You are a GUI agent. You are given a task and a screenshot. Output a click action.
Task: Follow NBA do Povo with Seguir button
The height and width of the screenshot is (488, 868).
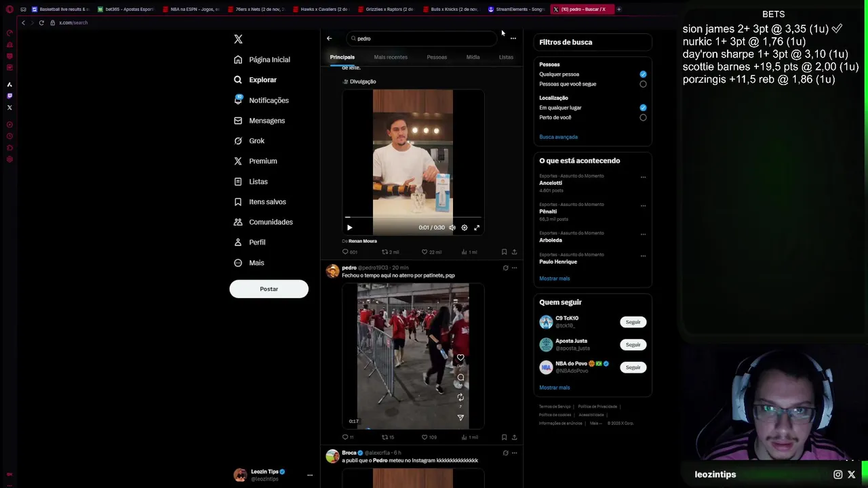[x=633, y=367]
